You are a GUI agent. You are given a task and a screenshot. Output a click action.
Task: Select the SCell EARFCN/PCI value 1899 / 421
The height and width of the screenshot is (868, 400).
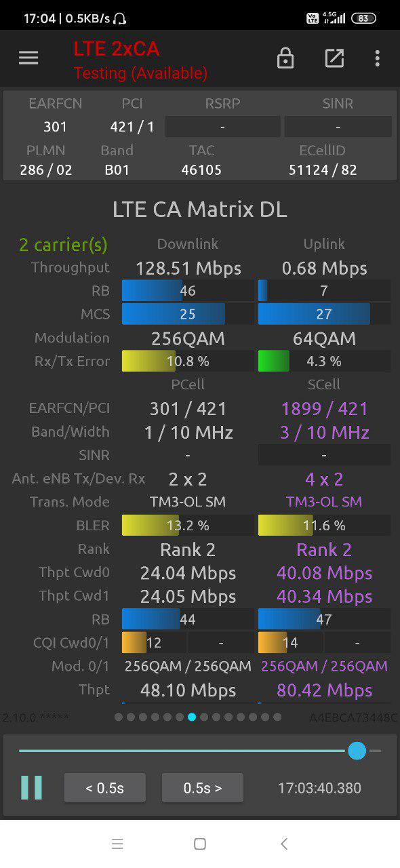point(324,409)
